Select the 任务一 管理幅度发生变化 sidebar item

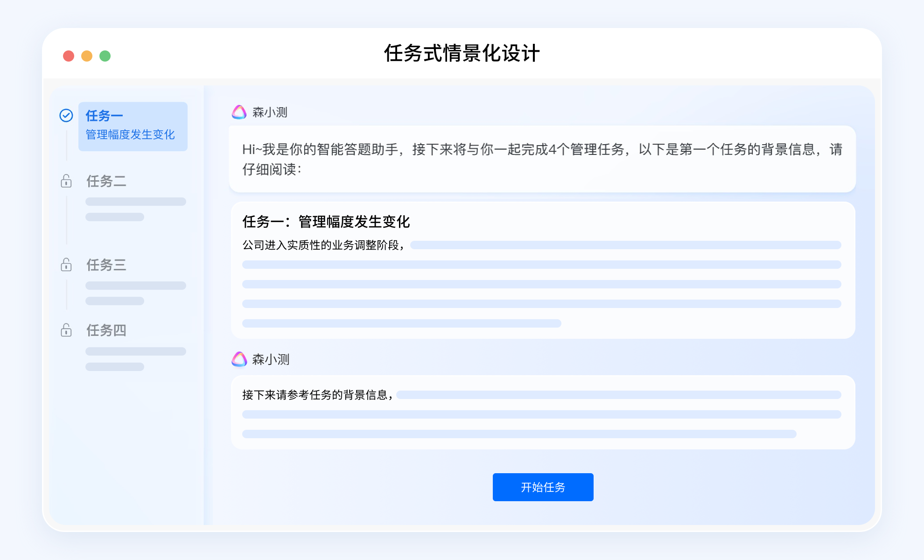click(133, 126)
